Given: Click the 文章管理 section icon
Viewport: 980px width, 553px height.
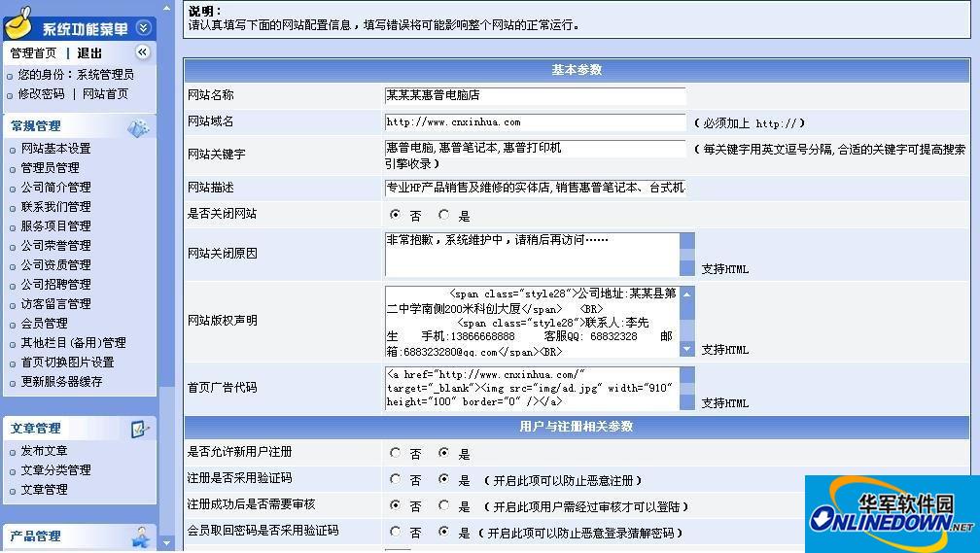Looking at the screenshot, I should [140, 429].
